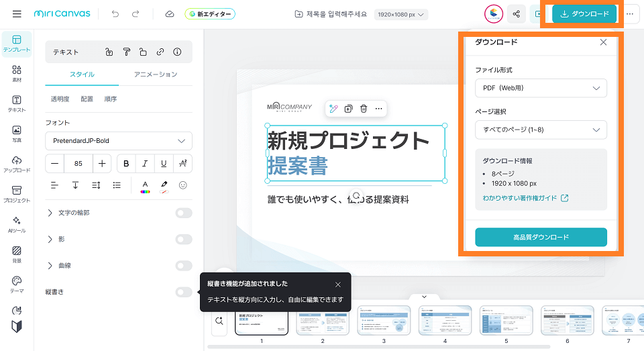644x351 pixels.
Task: Toggle the 文字の輪郭 outline switch
Action: point(183,213)
